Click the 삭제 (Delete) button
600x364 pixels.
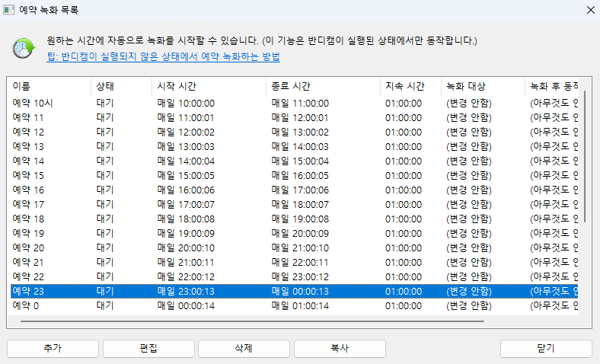244,348
